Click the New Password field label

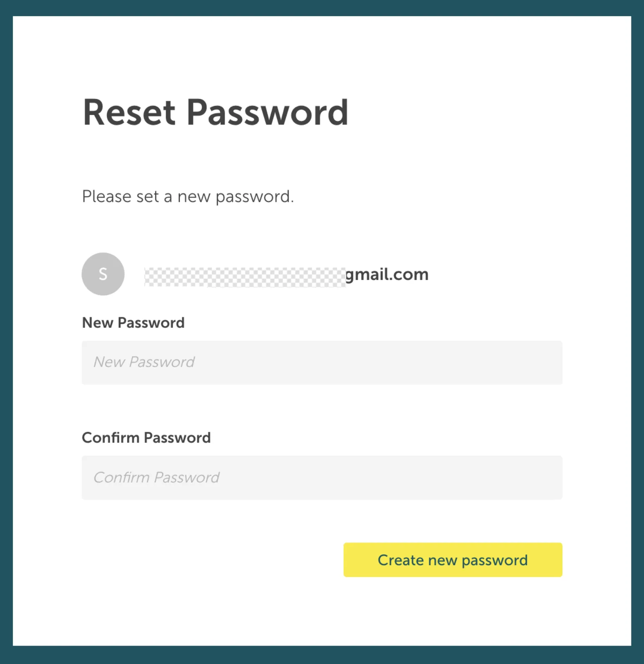(x=133, y=322)
